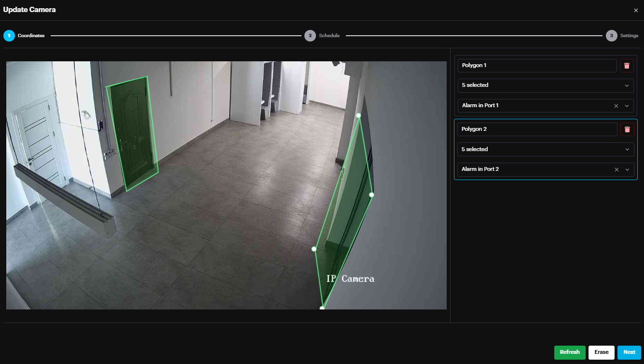Open the Alarm in Port 1 dropdown
Screen dimensions: 644x364
(627, 106)
